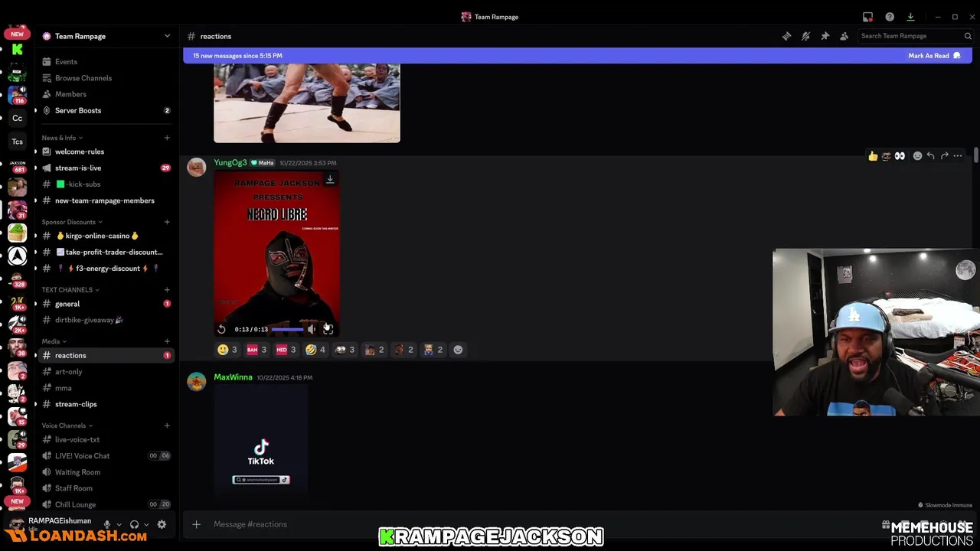Collapse the News & Info category
The image size is (980, 551).
[x=62, y=138]
